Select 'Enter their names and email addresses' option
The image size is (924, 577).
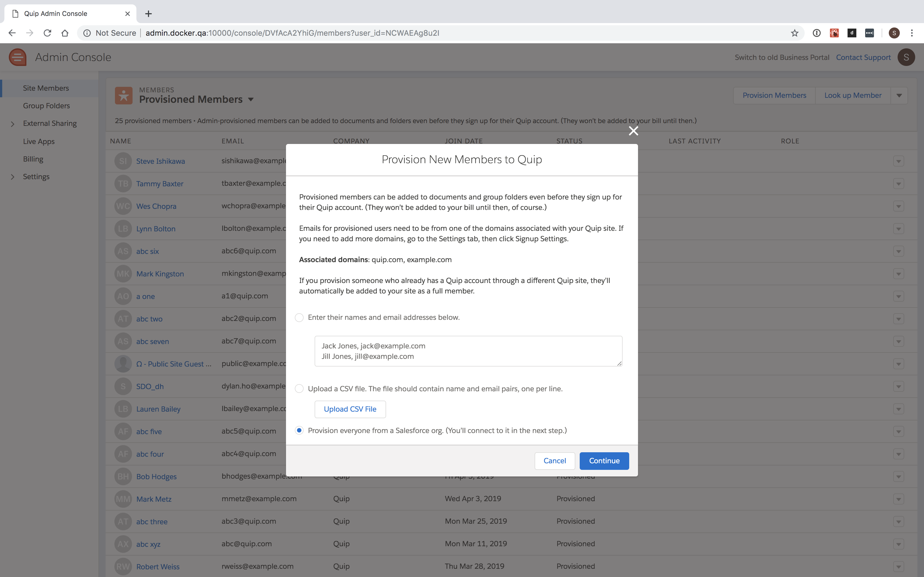(299, 318)
